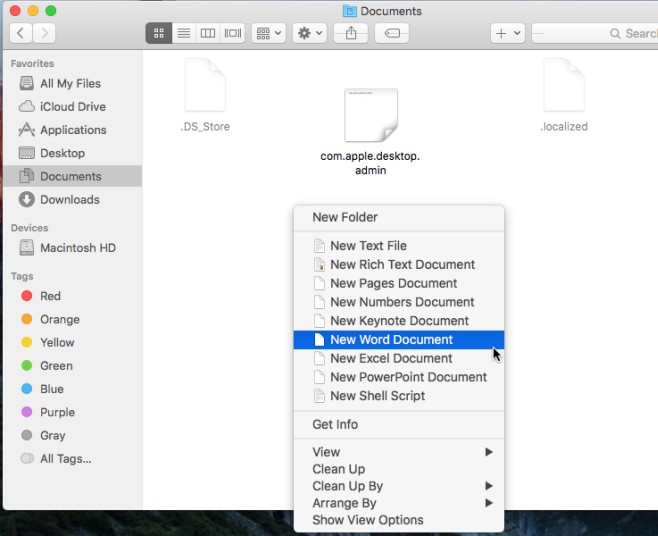Choose Show View Options

coord(399,520)
